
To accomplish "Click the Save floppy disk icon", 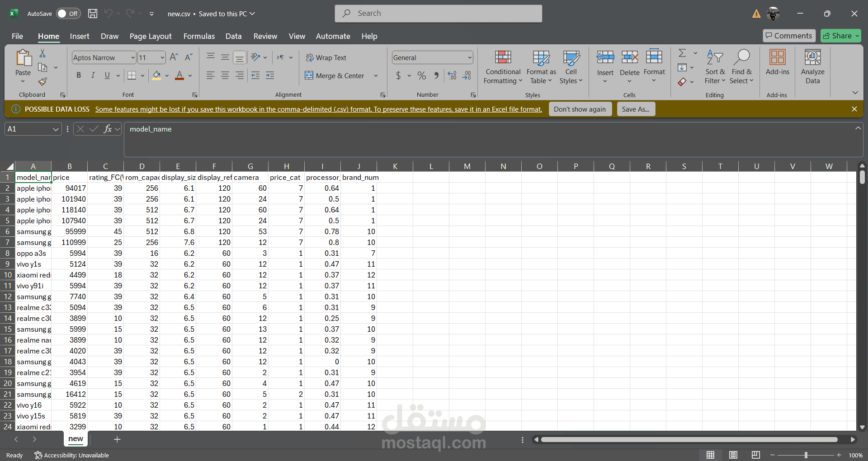I will coord(93,14).
